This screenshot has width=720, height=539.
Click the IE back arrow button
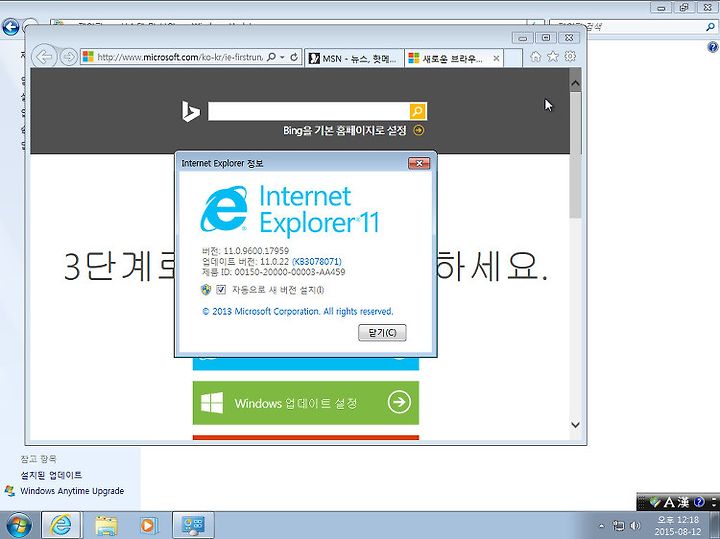44,57
